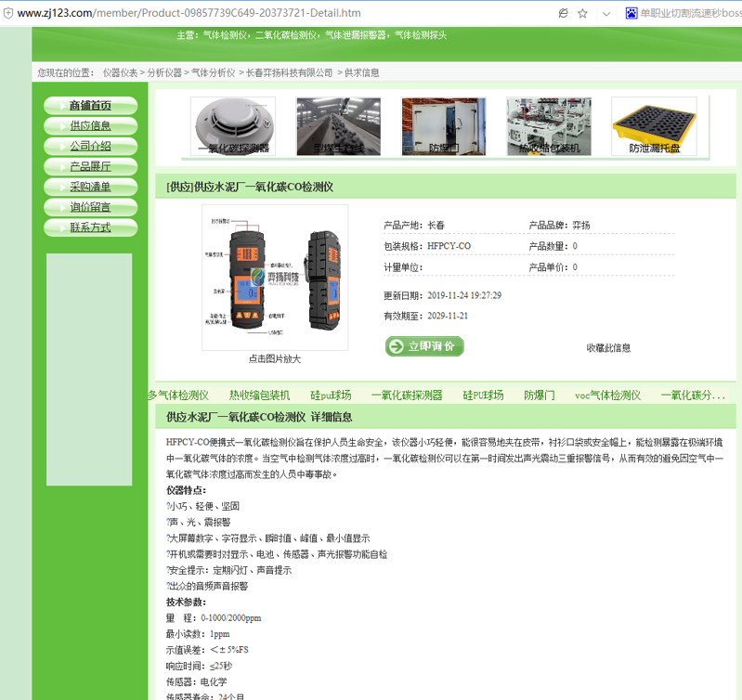This screenshot has width=742, height=700.
Task: Click the Baidu paw search icon
Action: [631, 13]
